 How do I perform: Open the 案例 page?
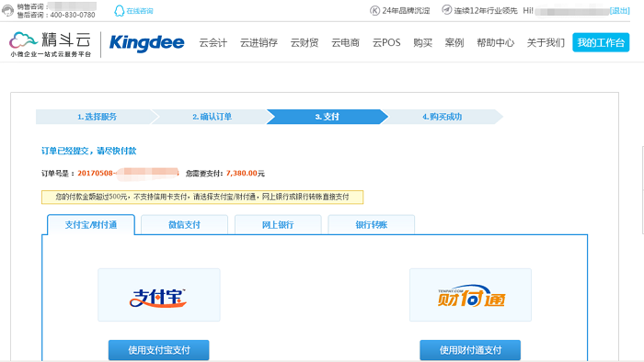click(454, 42)
